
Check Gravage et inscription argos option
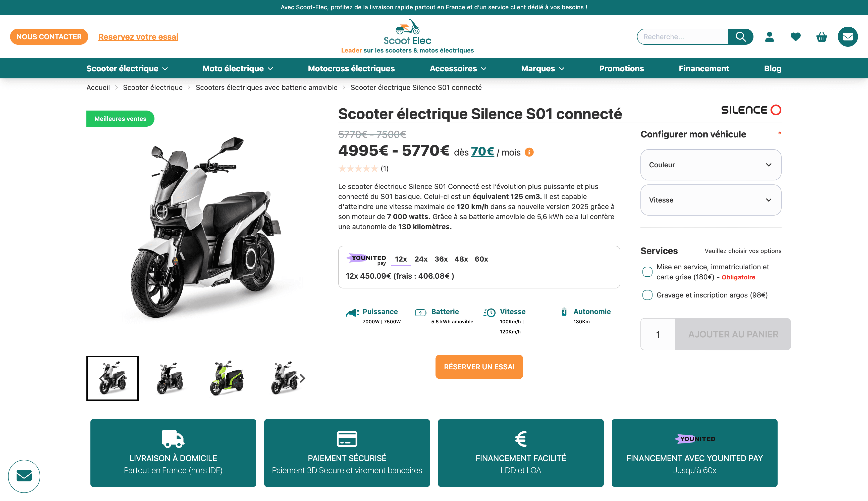tap(647, 295)
